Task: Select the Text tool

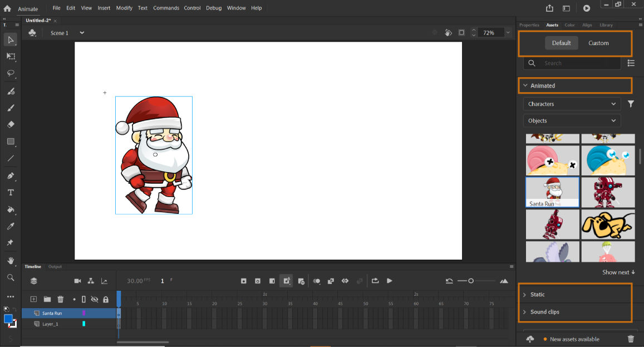Action: [11, 193]
